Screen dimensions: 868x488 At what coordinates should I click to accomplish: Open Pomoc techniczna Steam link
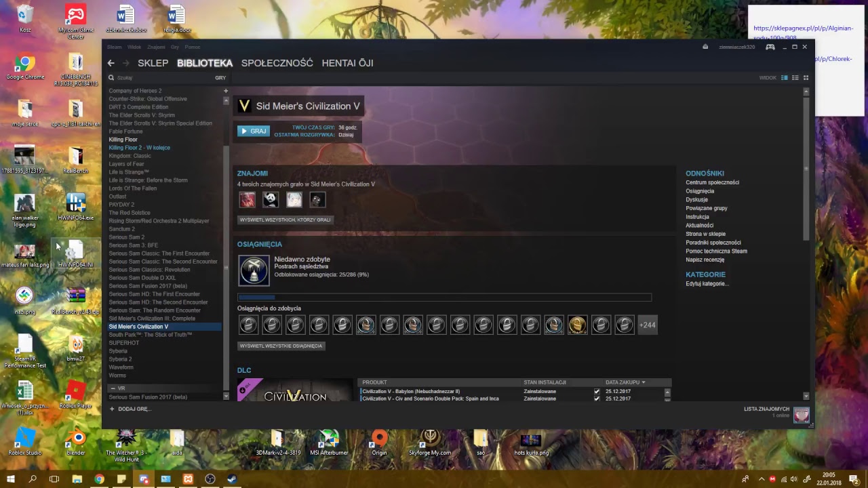(716, 251)
